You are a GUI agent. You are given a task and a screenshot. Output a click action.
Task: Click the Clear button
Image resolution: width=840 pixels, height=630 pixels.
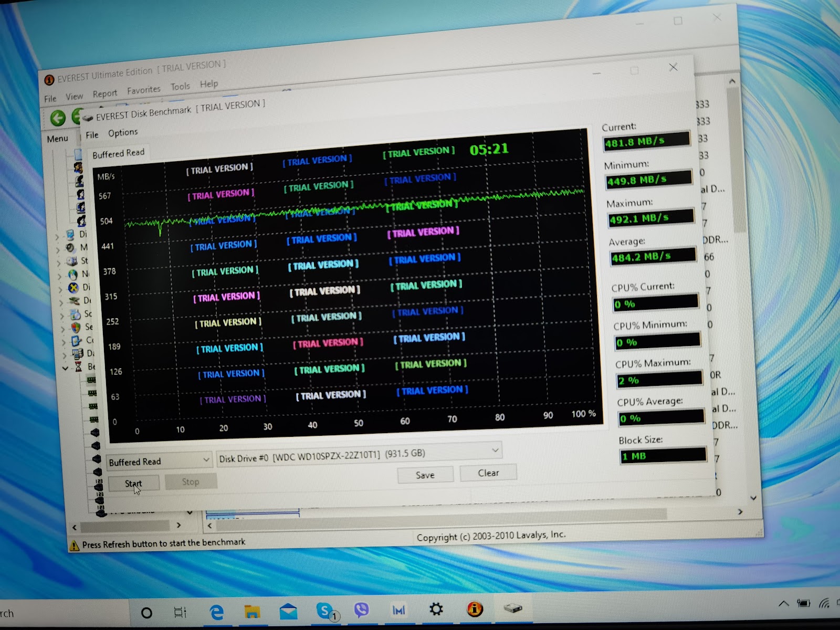[488, 473]
